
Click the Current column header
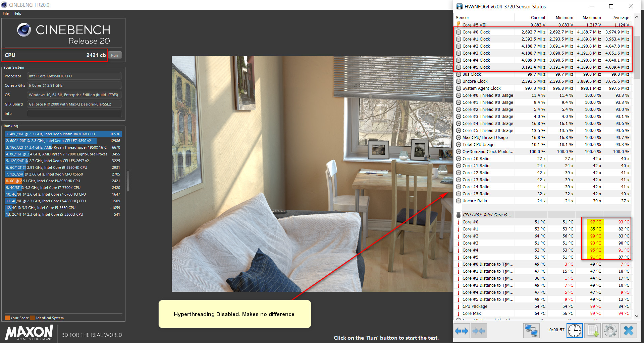[531, 17]
